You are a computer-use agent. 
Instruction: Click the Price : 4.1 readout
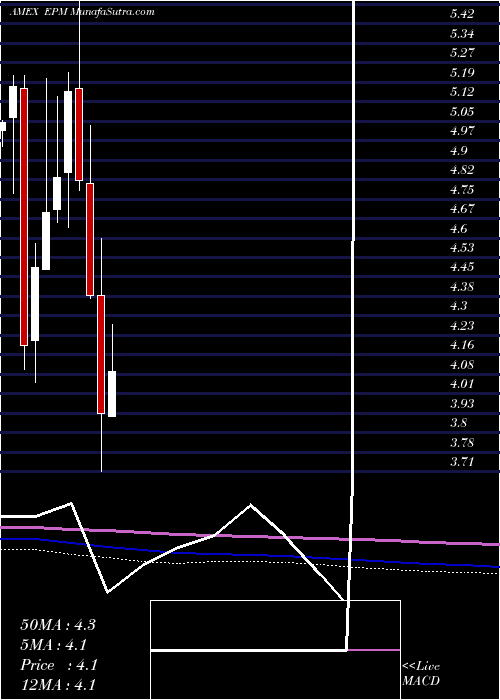click(58, 665)
